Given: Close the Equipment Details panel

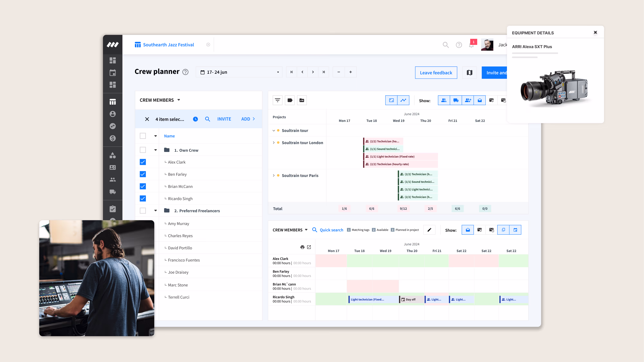Looking at the screenshot, I should coord(596,33).
